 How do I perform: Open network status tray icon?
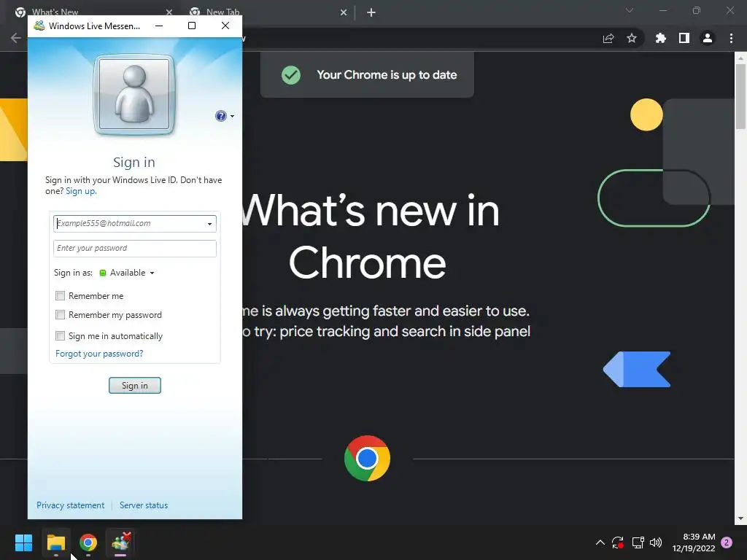click(x=638, y=542)
